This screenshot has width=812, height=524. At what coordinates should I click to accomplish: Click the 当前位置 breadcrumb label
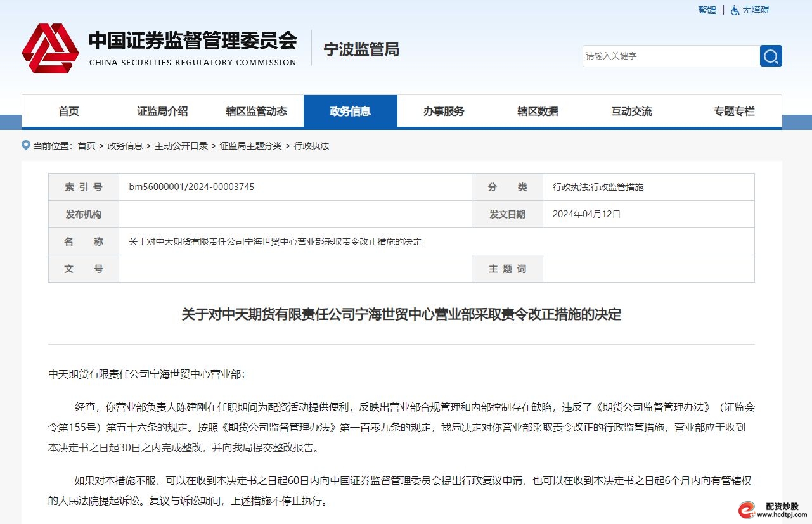click(x=53, y=146)
